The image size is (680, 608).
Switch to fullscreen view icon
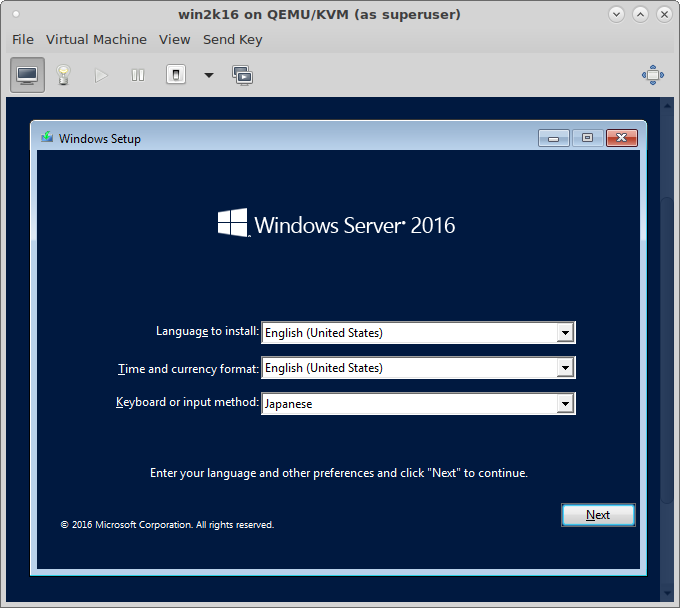coord(653,75)
